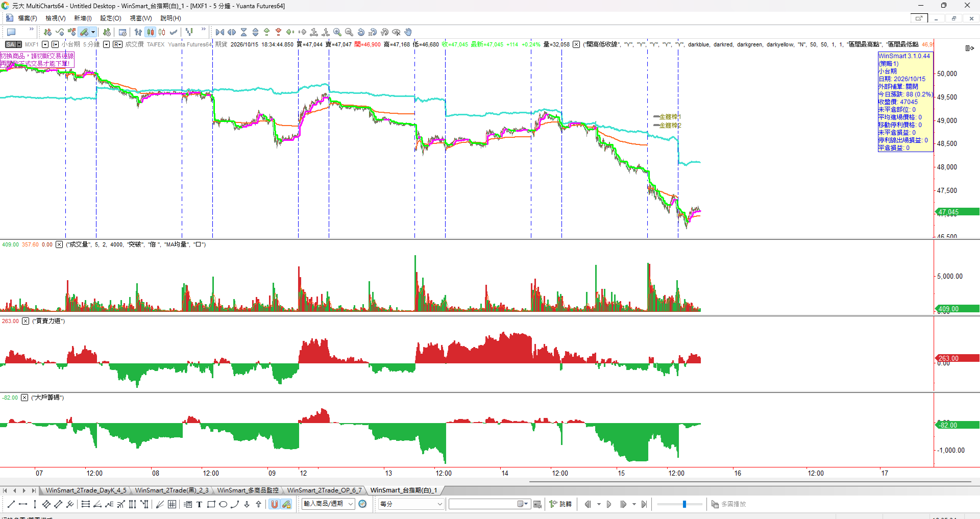The image size is (980, 519).
Task: Select the line chart style icon
Action: point(174,32)
